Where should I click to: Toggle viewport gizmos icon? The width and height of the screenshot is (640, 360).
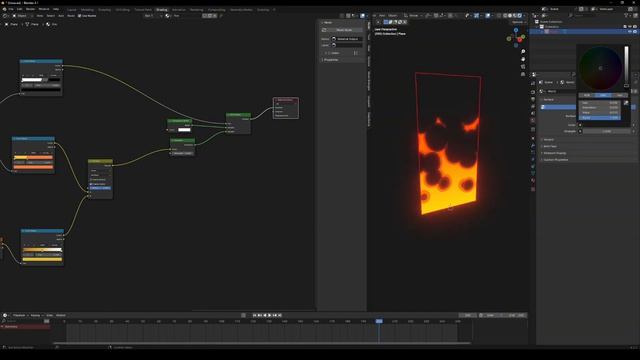[476, 16]
